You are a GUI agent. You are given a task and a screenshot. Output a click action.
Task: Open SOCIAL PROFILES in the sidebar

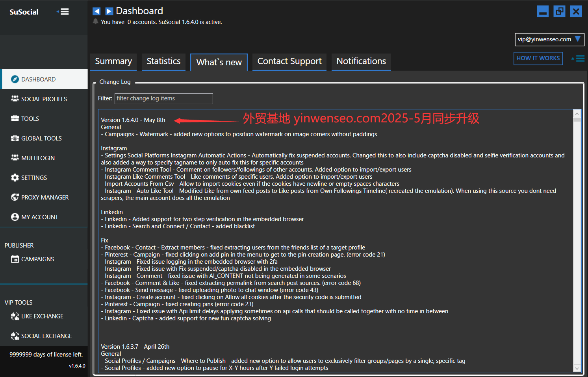[x=44, y=99]
